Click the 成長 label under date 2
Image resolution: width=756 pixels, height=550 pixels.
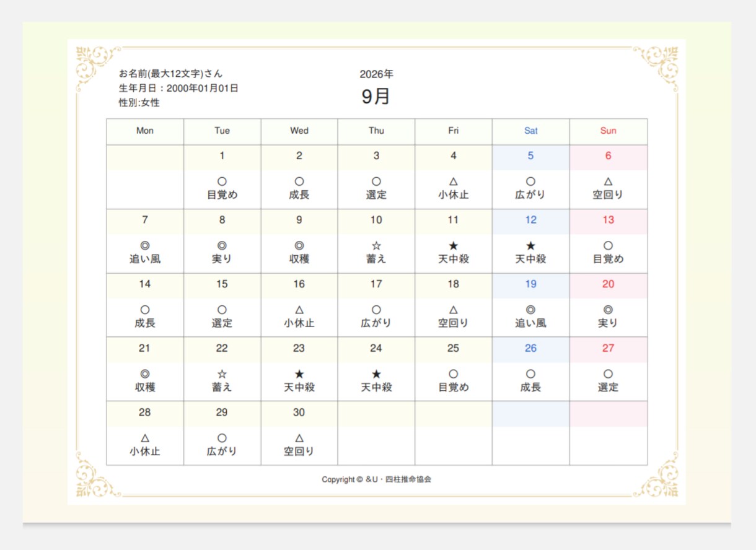click(299, 194)
